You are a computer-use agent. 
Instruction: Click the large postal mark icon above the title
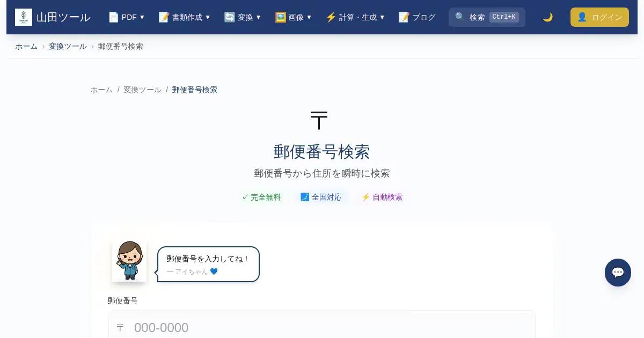point(319,121)
